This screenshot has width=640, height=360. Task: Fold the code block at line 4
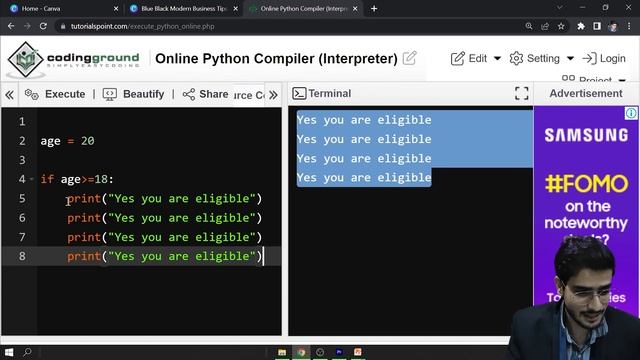[32, 179]
